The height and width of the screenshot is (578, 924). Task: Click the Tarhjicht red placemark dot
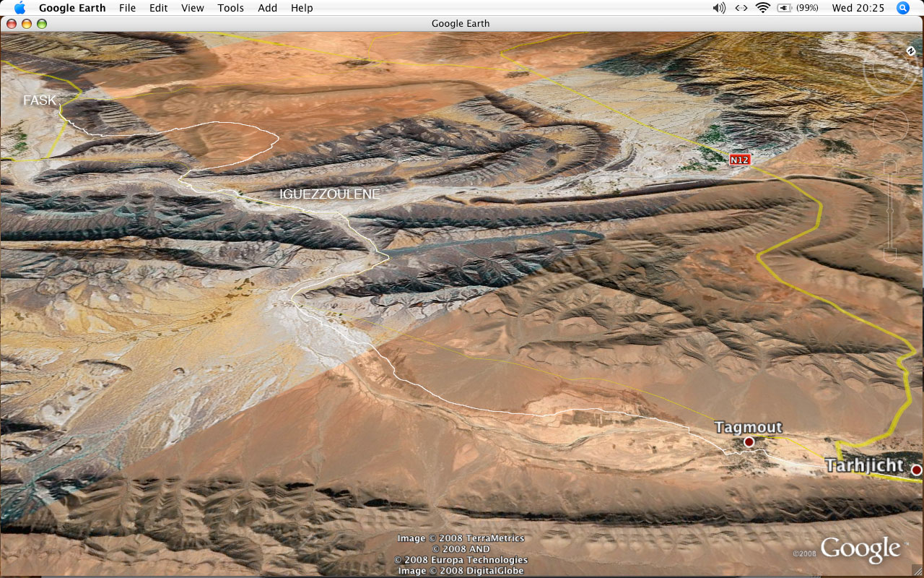(x=916, y=470)
